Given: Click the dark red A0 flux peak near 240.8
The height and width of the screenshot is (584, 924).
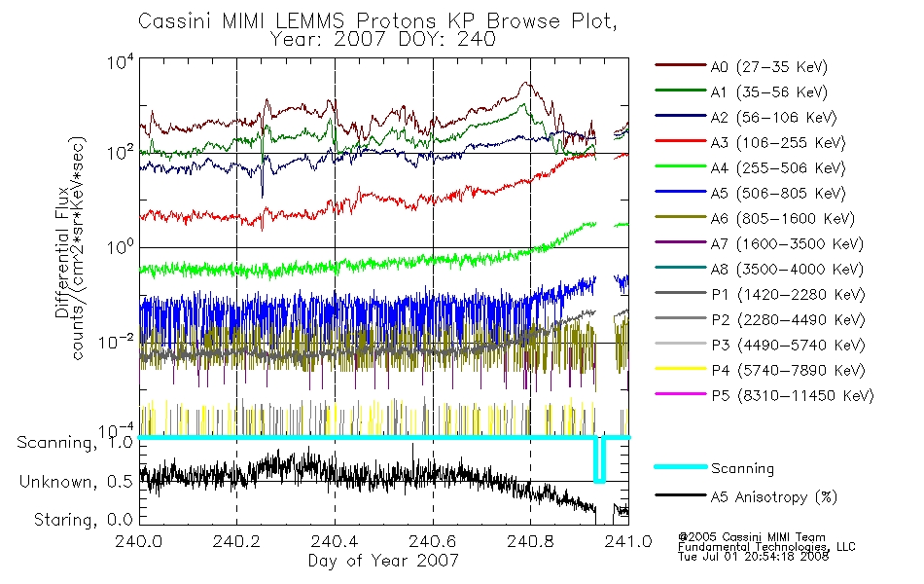Looking at the screenshot, I should coord(525,86).
